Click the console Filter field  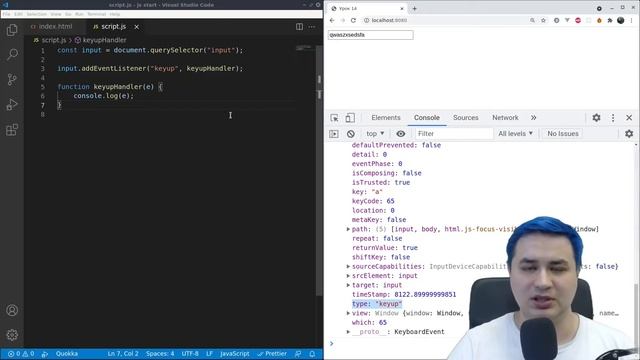[x=454, y=133]
